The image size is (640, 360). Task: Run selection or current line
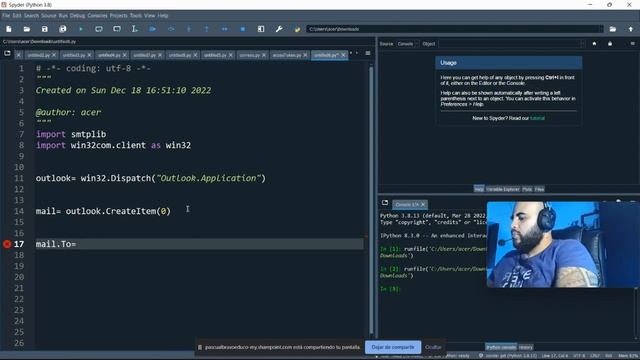[x=135, y=29]
